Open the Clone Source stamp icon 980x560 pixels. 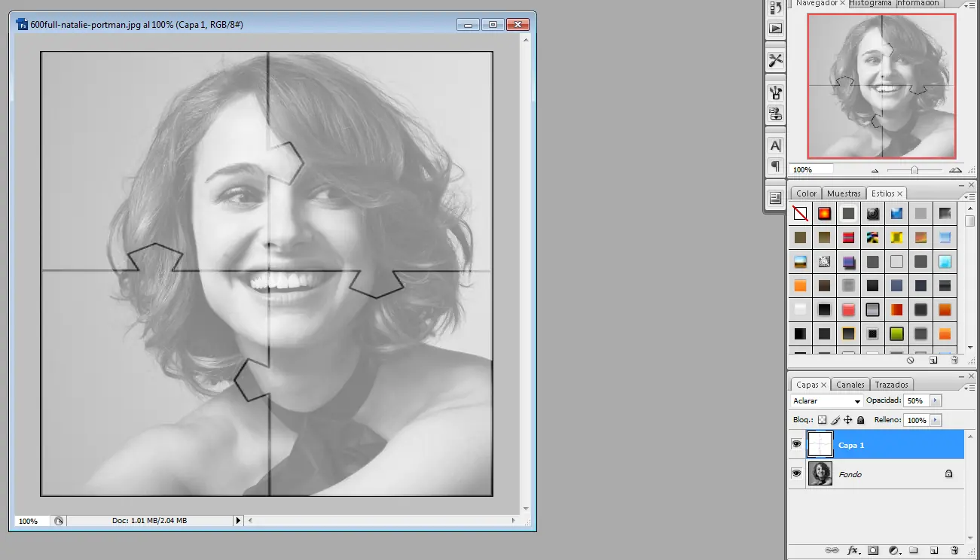pyautogui.click(x=775, y=114)
